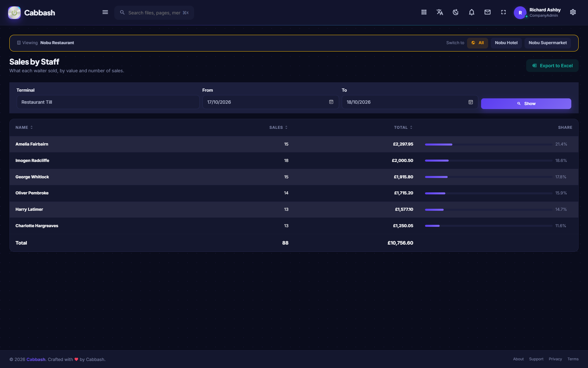Open the From date calendar picker
Image resolution: width=588 pixels, height=368 pixels.
click(x=331, y=102)
